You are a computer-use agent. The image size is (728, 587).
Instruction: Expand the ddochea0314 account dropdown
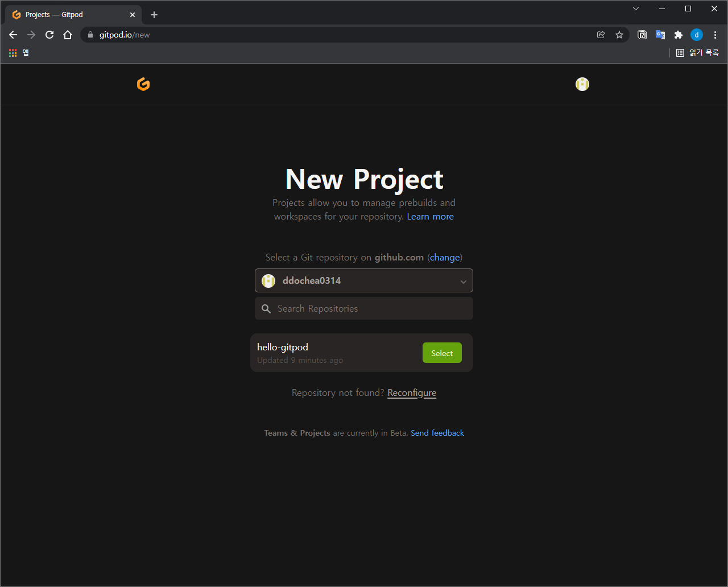click(364, 280)
